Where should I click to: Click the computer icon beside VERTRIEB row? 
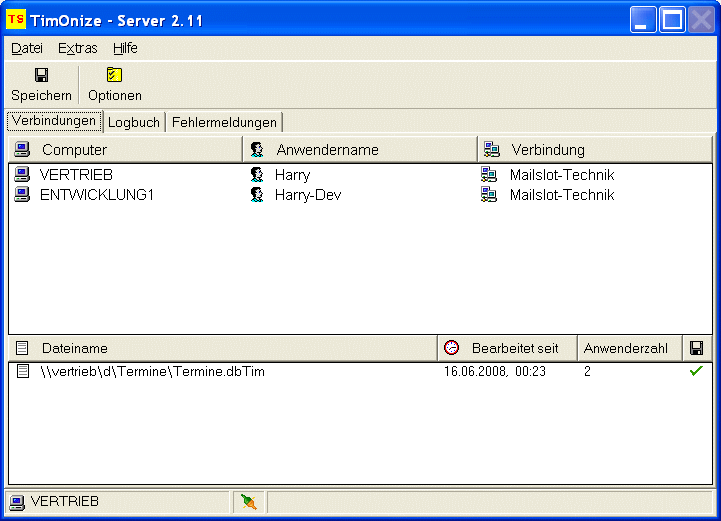tap(22, 174)
